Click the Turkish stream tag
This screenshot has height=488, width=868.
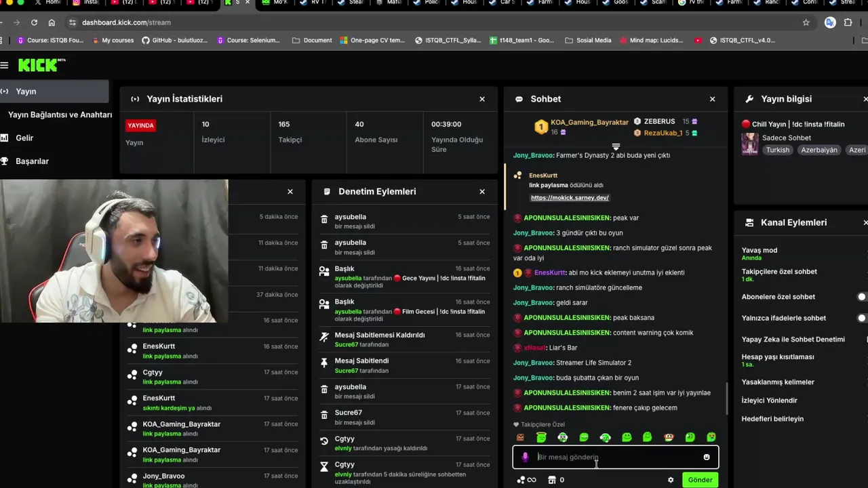[778, 150]
